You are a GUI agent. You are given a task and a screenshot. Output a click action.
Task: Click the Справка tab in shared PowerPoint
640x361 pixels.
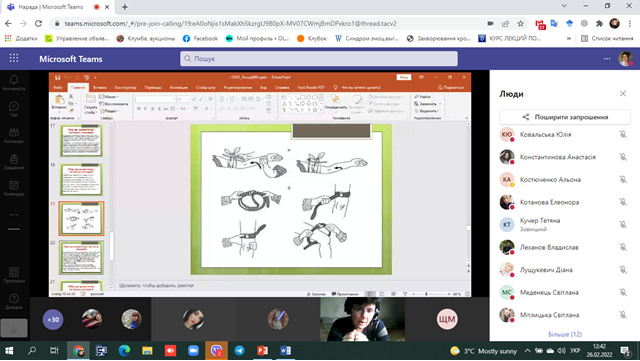click(282, 87)
